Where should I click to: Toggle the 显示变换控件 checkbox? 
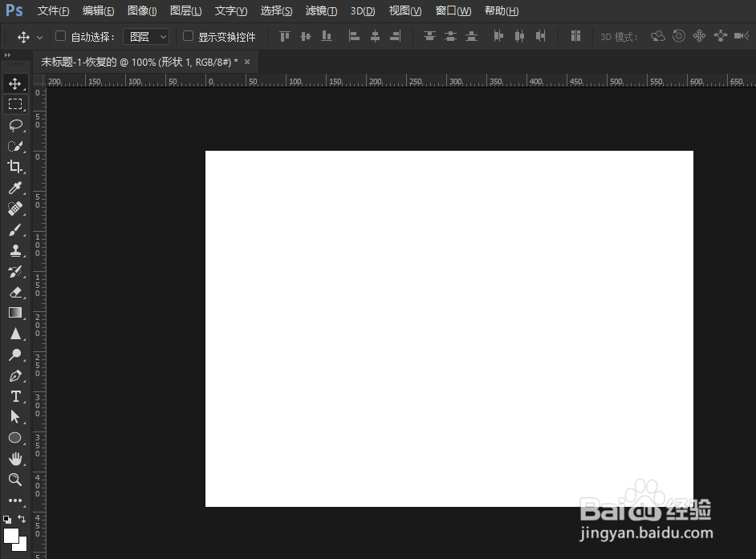coord(188,36)
